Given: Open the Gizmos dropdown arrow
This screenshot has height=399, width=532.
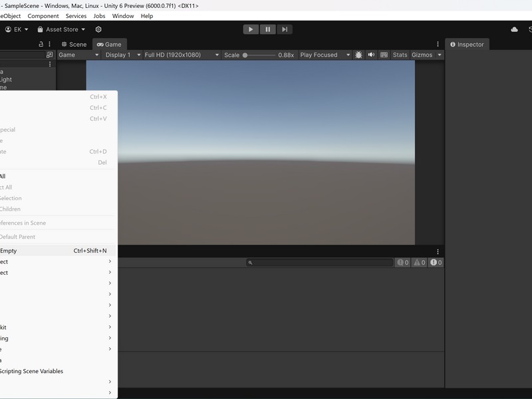Looking at the screenshot, I should tap(440, 55).
